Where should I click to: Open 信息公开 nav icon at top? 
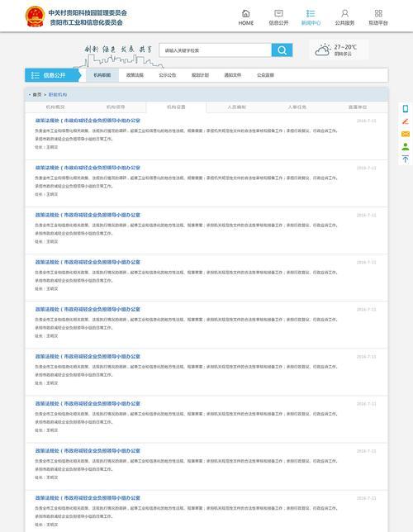pyautogui.click(x=278, y=13)
